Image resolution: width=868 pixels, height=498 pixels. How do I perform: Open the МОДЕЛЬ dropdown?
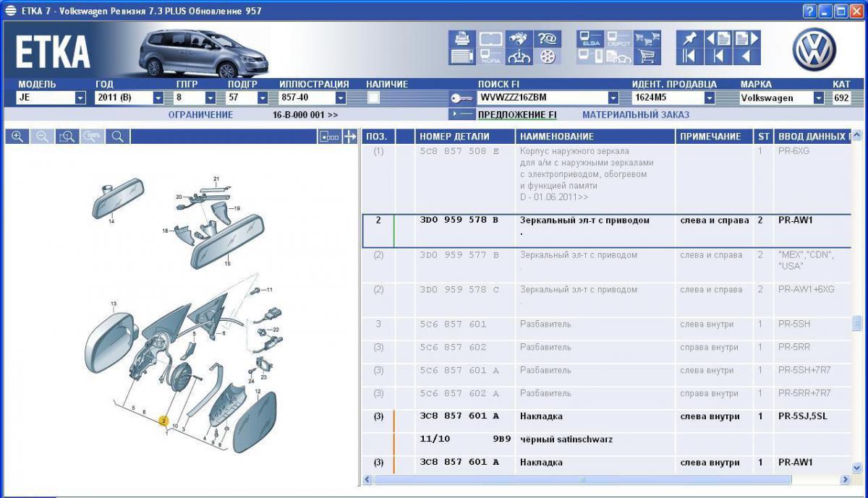click(80, 98)
